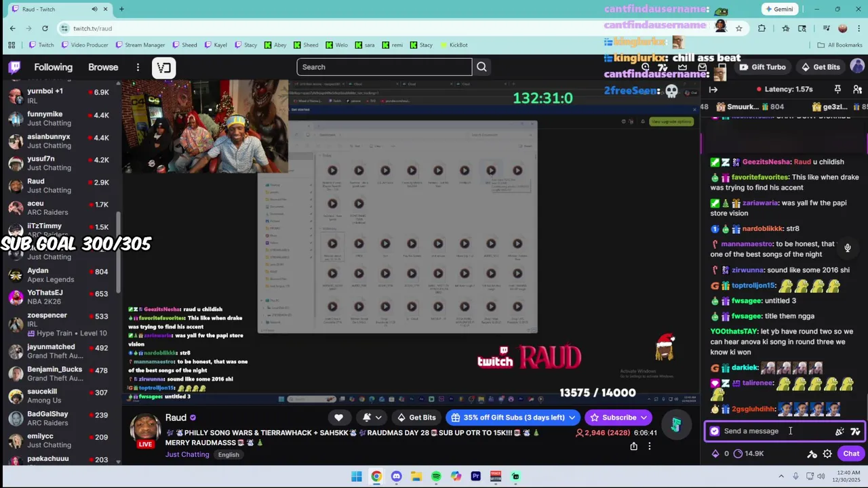Bookmark this page with the star
Image resolution: width=868 pixels, height=488 pixels.
pyautogui.click(x=738, y=28)
